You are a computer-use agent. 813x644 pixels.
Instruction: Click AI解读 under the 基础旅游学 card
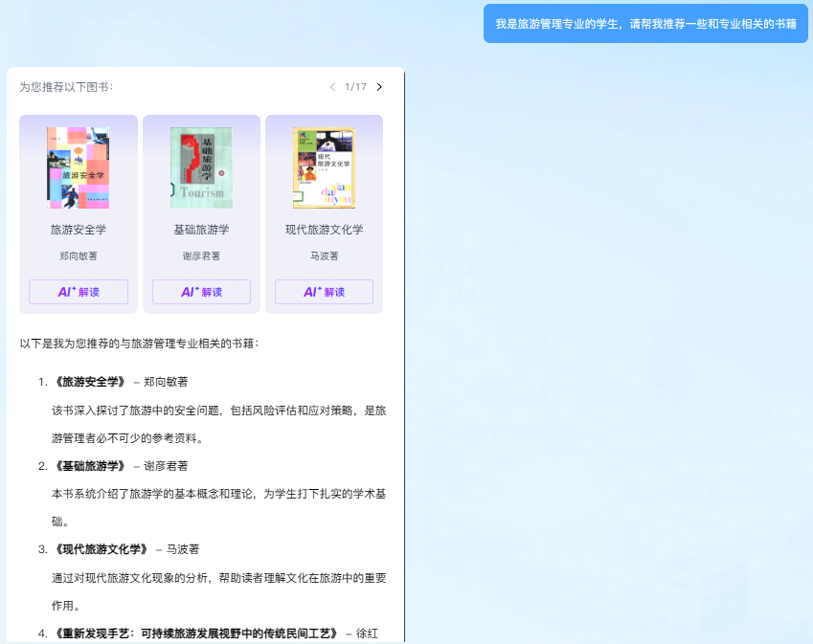tap(201, 292)
